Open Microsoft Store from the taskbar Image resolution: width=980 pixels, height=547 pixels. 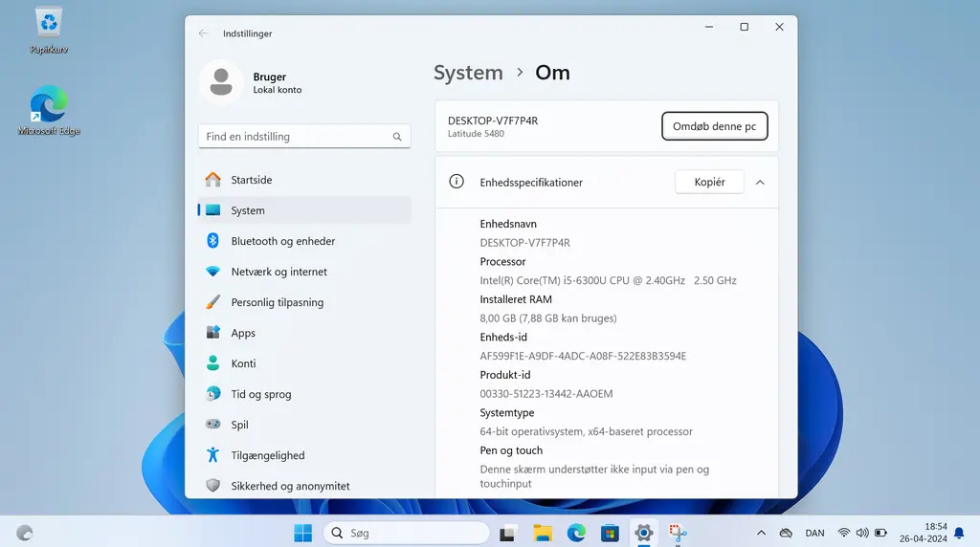(x=610, y=533)
